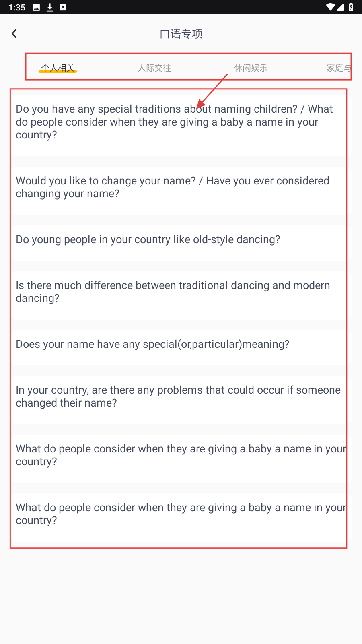Open the last baby name question card

click(x=177, y=514)
